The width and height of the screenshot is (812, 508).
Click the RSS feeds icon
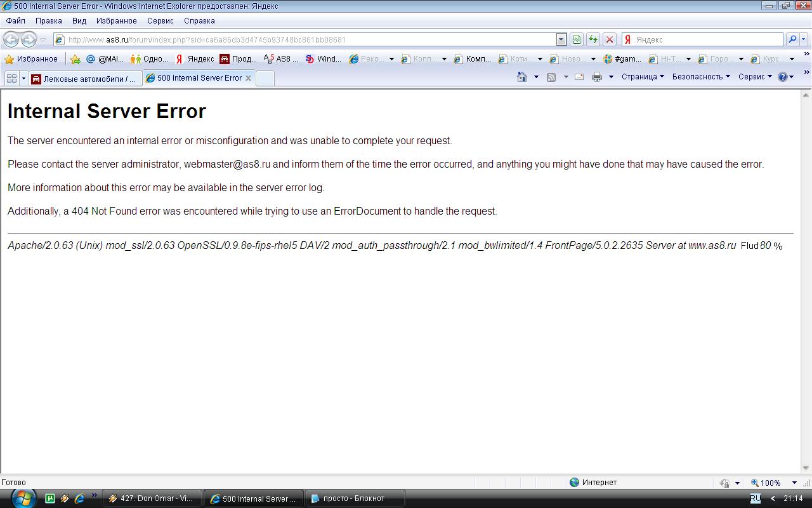(x=551, y=77)
